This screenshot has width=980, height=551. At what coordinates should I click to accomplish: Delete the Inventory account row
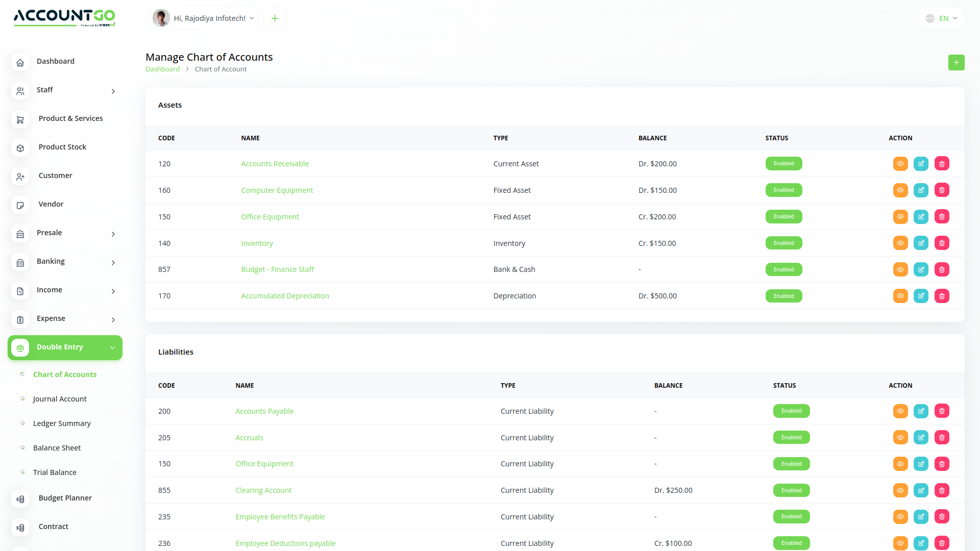coord(942,243)
